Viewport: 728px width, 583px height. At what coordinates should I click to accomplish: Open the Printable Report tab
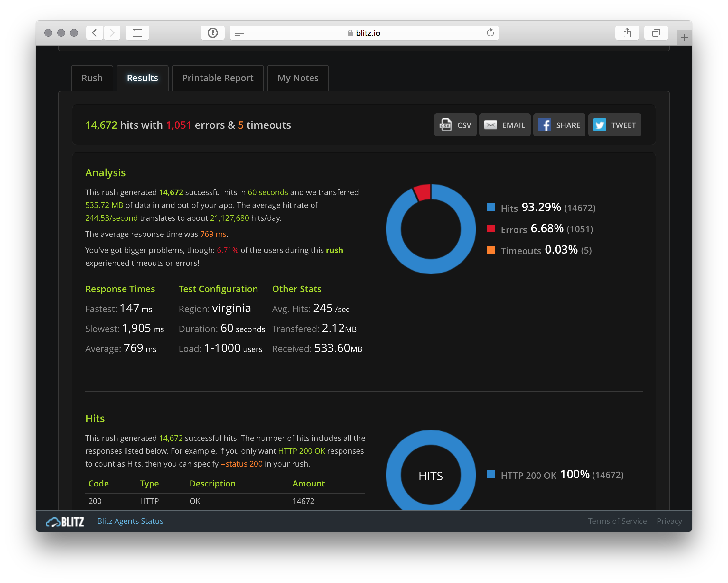click(218, 78)
